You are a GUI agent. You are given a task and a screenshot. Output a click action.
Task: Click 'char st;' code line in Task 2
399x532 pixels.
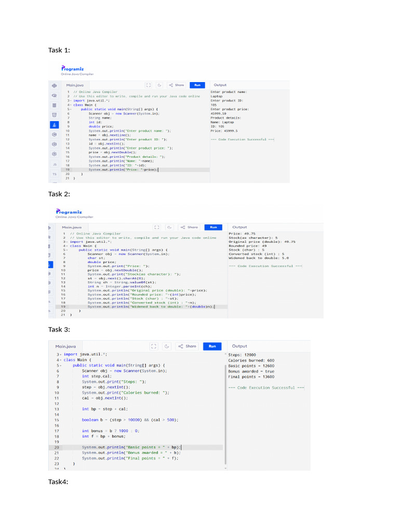[96, 258]
